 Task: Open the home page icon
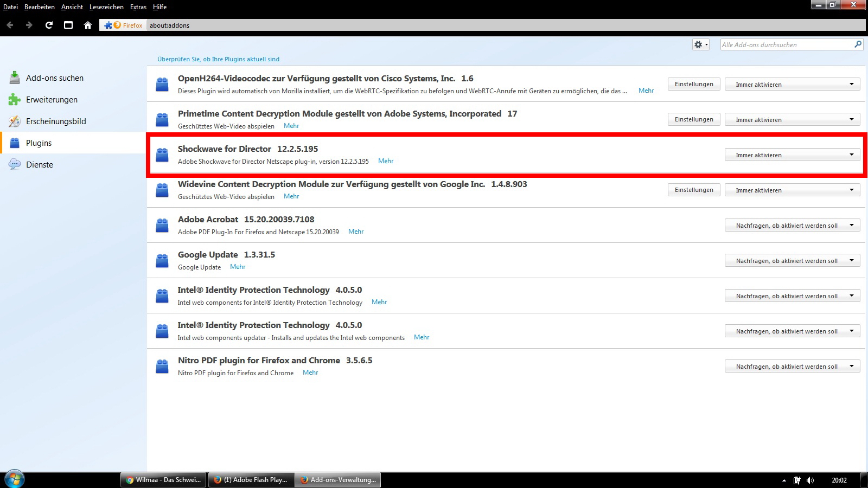click(x=88, y=25)
